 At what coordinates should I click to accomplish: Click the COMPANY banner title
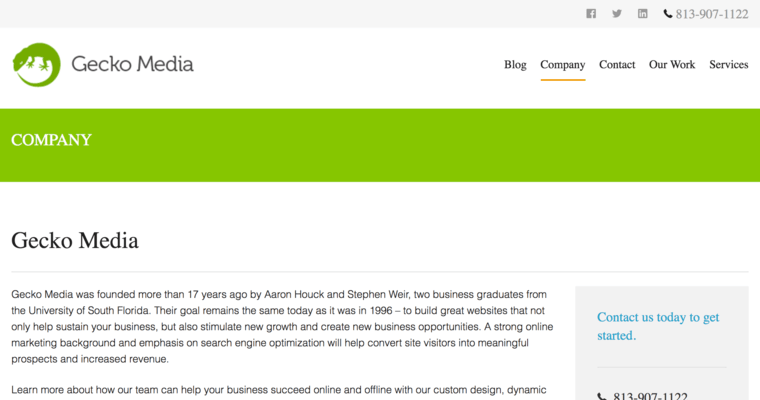(x=51, y=140)
